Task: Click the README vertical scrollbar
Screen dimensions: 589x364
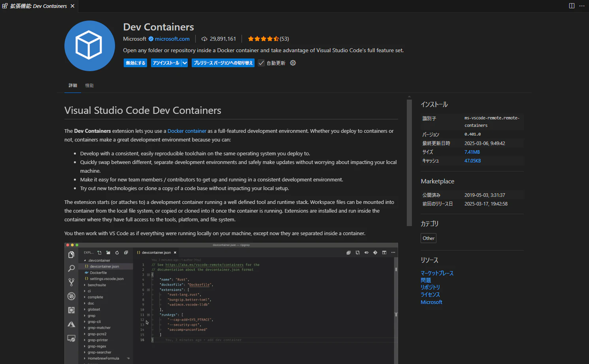Action: [409, 163]
